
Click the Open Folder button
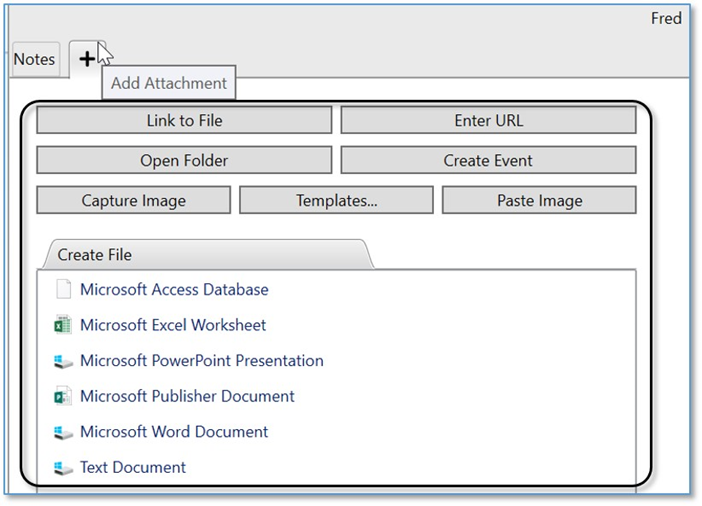click(184, 160)
